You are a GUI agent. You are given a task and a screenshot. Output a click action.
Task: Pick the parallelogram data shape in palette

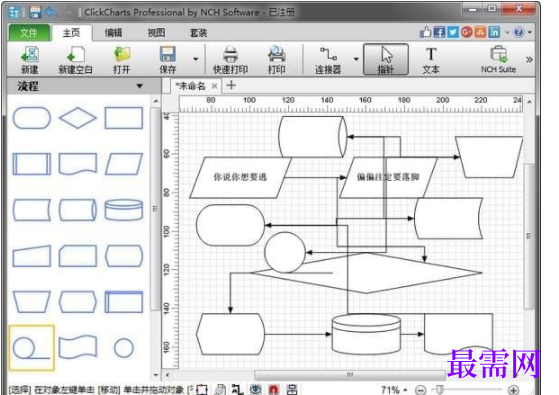pos(124,164)
